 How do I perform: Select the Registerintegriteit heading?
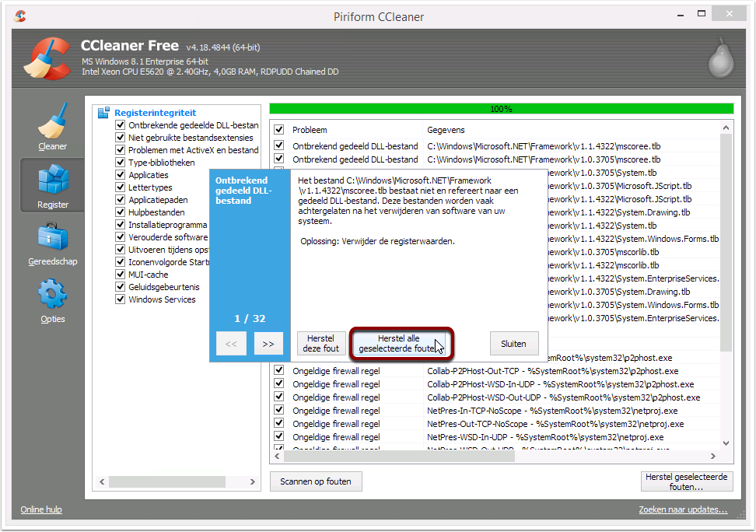click(x=156, y=113)
